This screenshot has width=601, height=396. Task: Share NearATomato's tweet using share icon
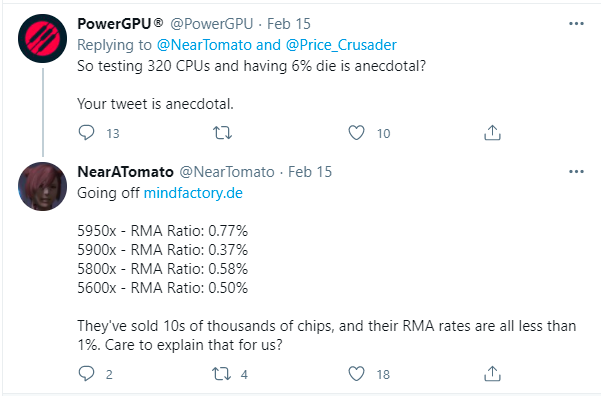(492, 374)
